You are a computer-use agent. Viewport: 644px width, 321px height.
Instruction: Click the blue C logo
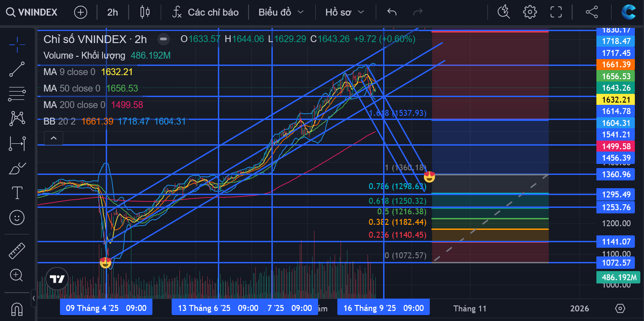628,12
